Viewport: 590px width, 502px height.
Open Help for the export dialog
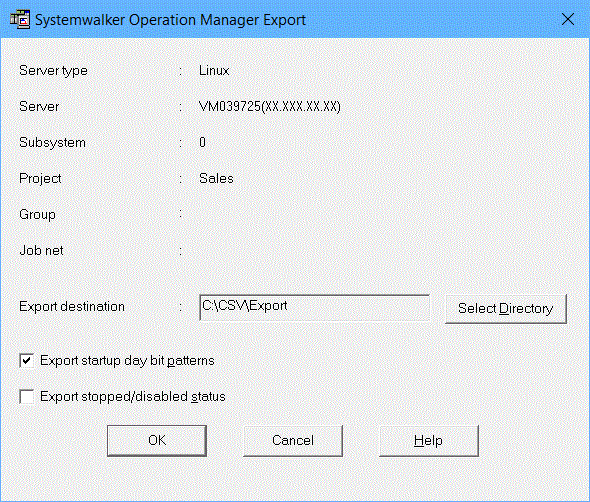pyautogui.click(x=429, y=441)
